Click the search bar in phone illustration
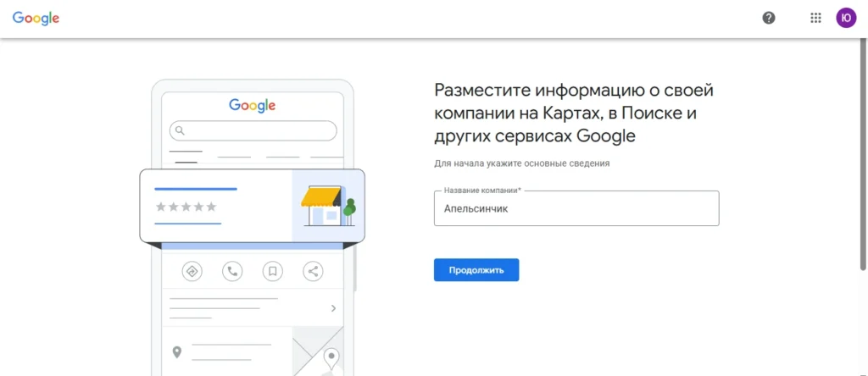This screenshot has width=868, height=376. [x=253, y=131]
